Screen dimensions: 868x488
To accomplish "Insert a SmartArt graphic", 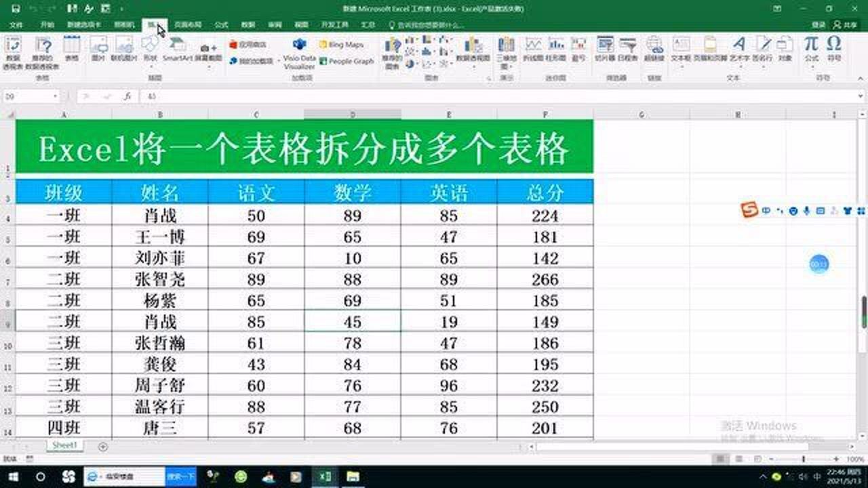I will [x=177, y=49].
